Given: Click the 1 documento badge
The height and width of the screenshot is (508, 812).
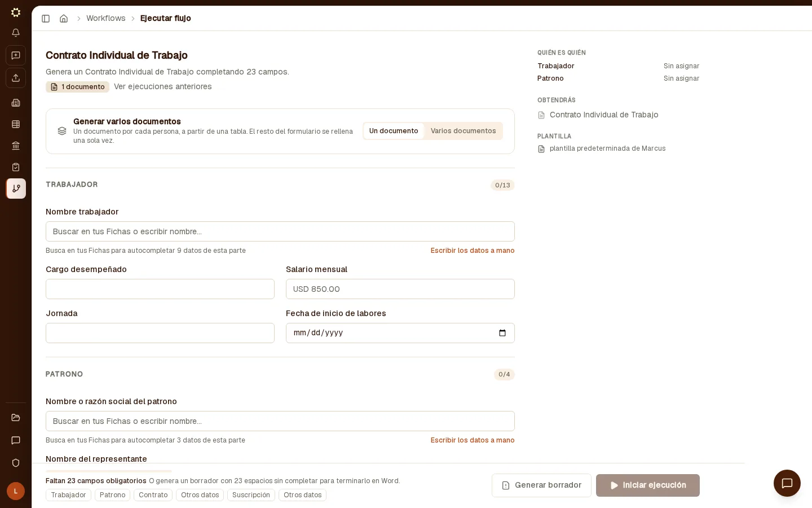Looking at the screenshot, I should click(x=77, y=87).
